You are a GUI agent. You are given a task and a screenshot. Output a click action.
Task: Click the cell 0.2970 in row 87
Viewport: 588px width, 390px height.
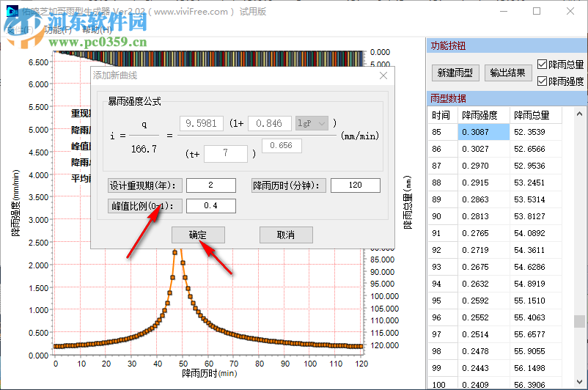click(x=483, y=166)
